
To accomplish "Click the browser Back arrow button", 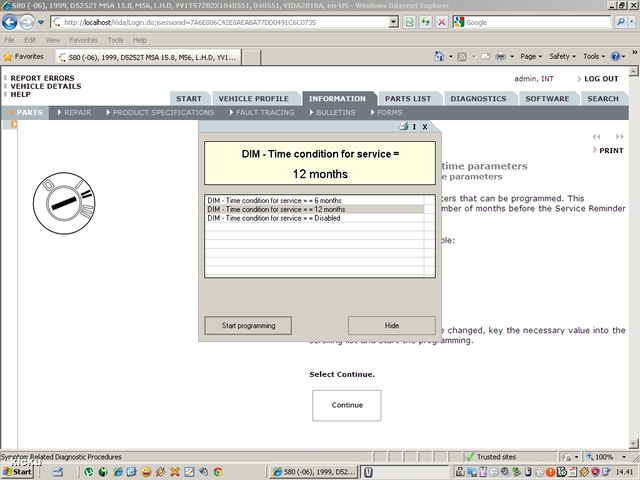I will pos(12,22).
